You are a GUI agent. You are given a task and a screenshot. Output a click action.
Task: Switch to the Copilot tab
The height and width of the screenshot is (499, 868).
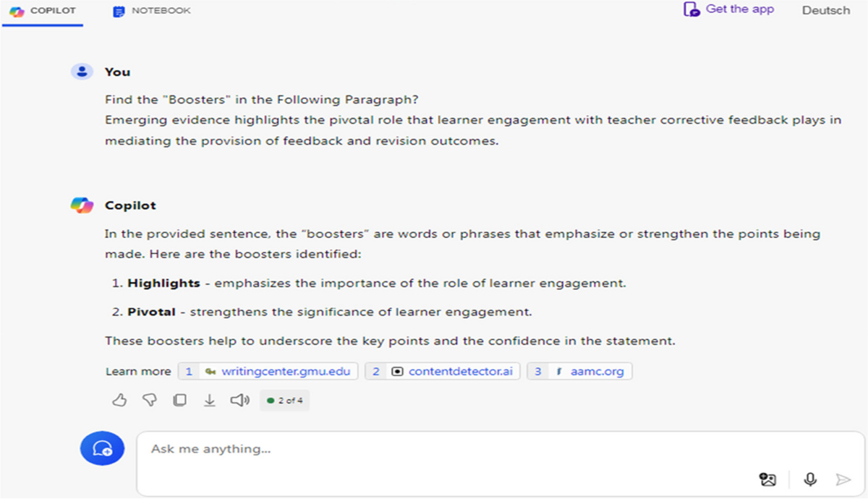coord(43,12)
